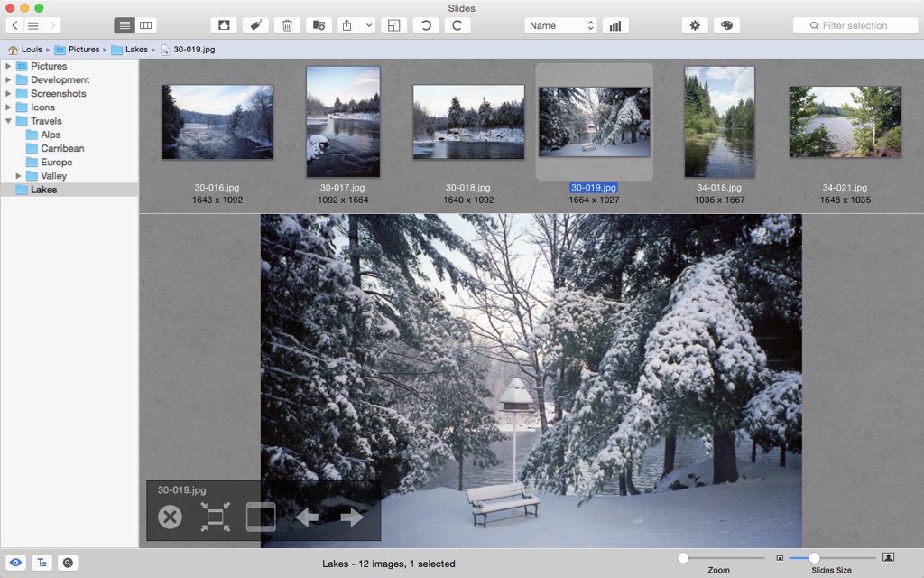924x578 pixels.
Task: Rotate image clockwise
Action: (x=457, y=25)
